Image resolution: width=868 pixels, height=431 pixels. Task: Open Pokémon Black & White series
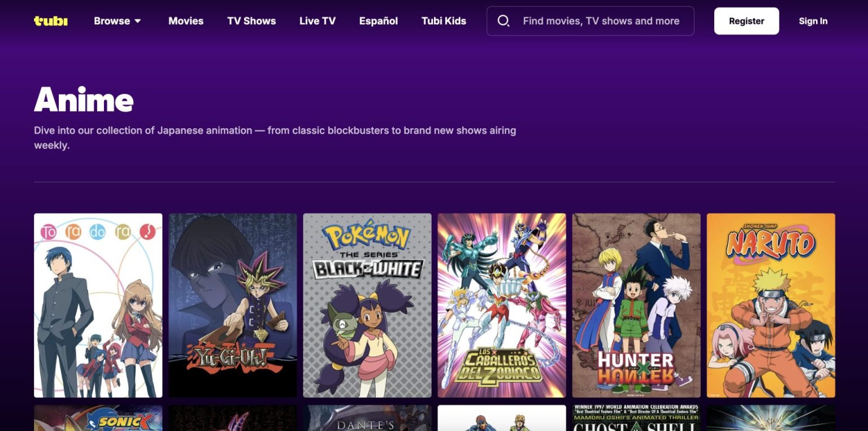click(367, 304)
